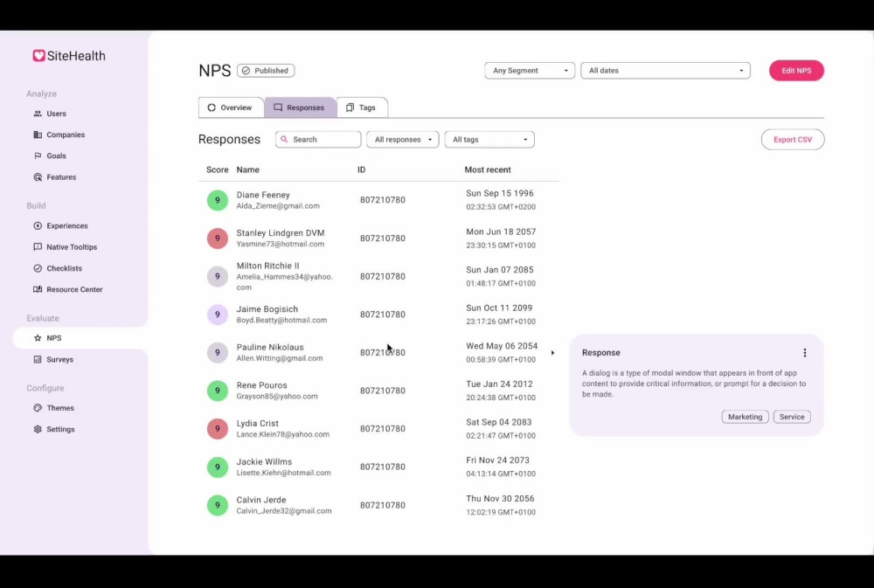Click the Edit NPS button
This screenshot has width=874, height=588.
point(796,70)
